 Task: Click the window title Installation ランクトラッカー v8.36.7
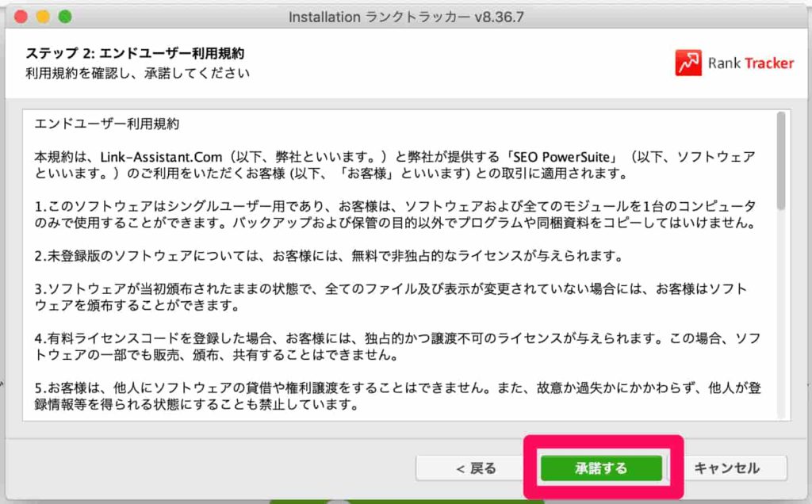point(406,17)
